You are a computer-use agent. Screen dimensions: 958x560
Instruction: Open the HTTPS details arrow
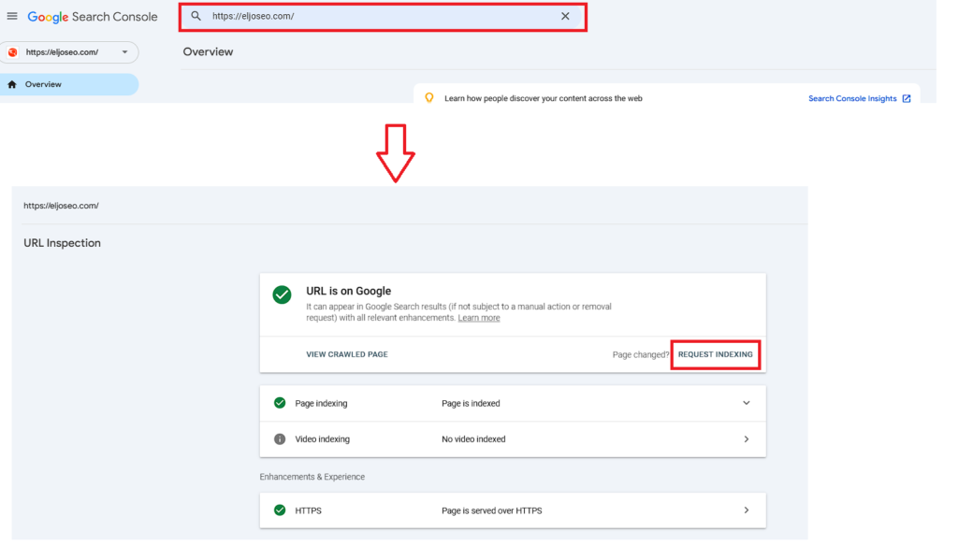pos(746,510)
